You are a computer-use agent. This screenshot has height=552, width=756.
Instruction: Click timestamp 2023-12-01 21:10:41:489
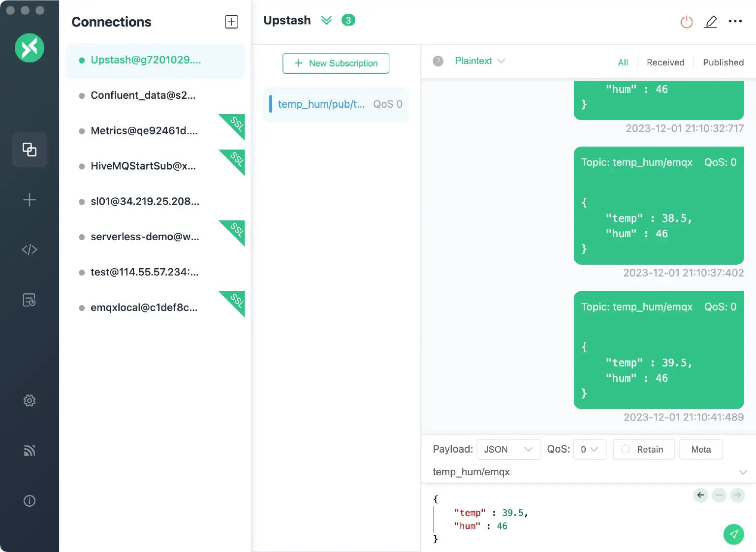(684, 417)
